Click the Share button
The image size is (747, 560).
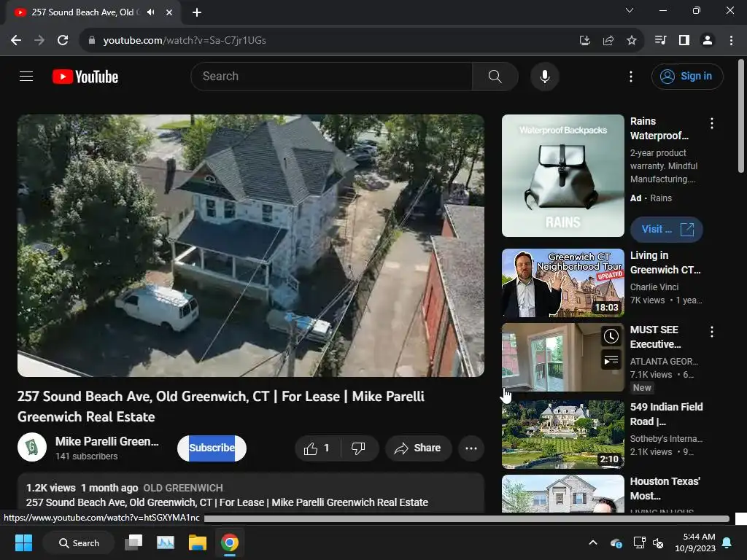(418, 448)
